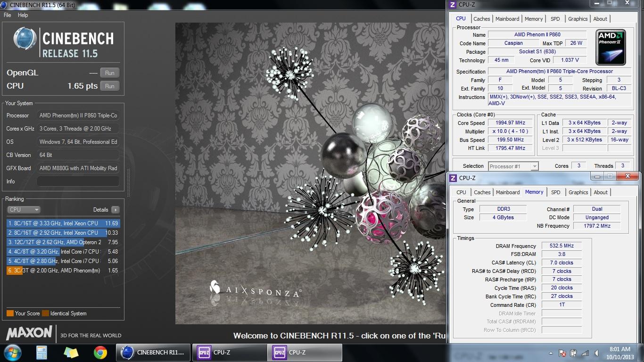Image resolution: width=644 pixels, height=362 pixels.
Task: Select the 8C/16T @ 2.92 GHz ranking row
Action: [x=63, y=233]
